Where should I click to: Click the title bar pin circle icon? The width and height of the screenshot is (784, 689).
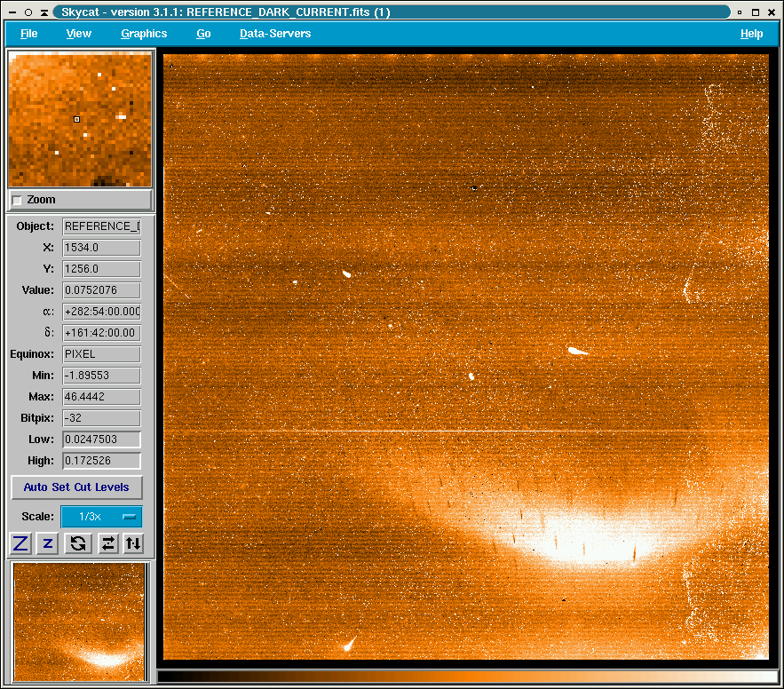28,12
